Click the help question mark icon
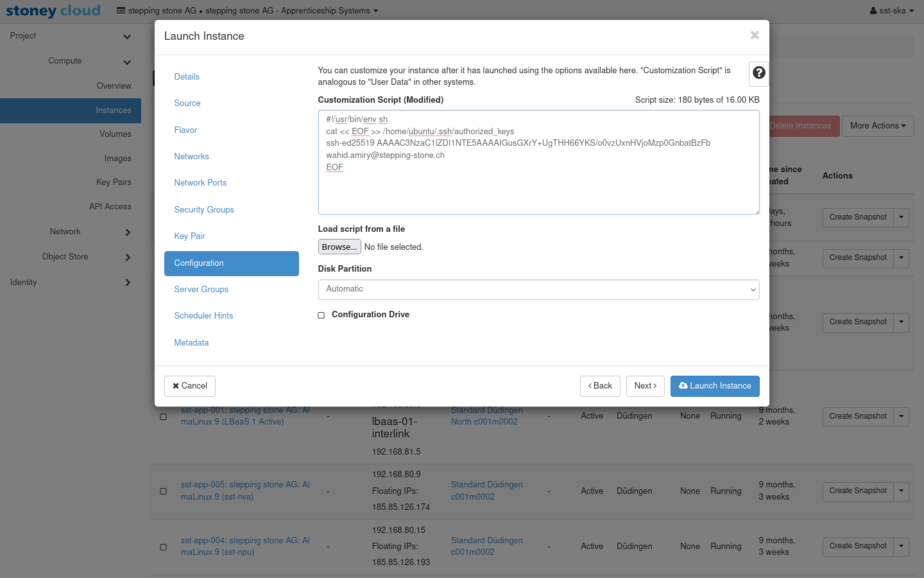 point(758,73)
